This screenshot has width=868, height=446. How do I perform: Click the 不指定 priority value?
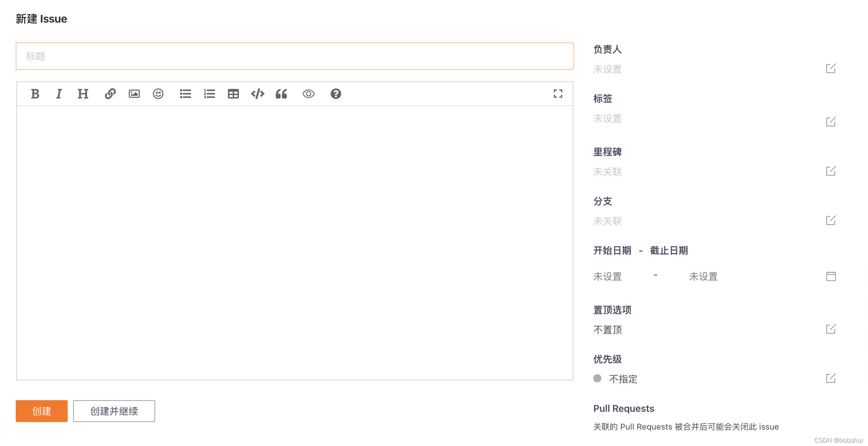pos(623,379)
